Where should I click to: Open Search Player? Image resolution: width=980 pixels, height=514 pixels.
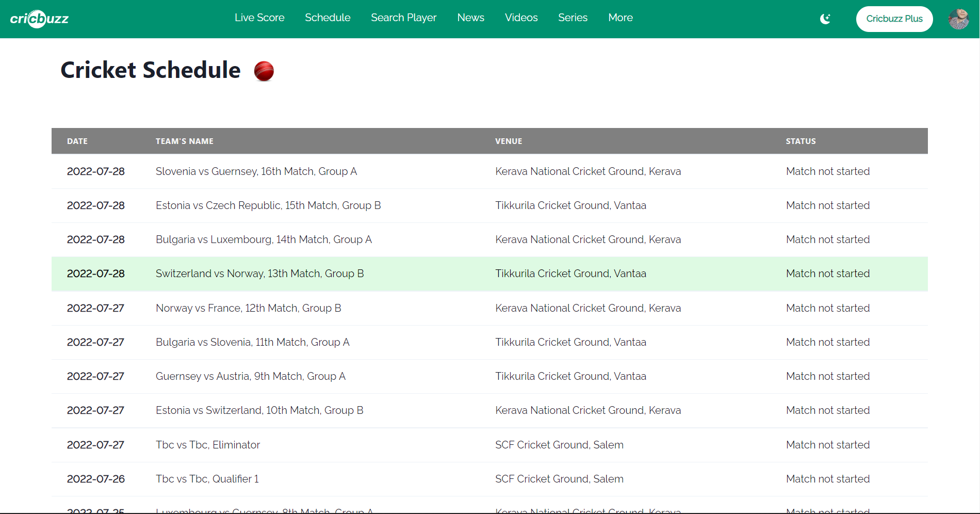click(x=403, y=18)
